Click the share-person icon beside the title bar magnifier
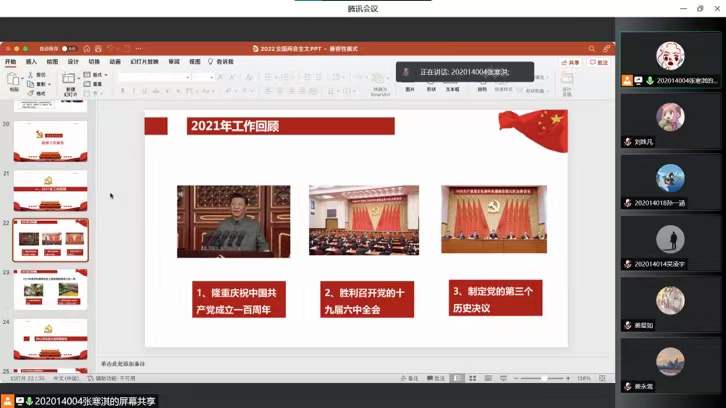The width and height of the screenshot is (726, 408). [x=606, y=49]
